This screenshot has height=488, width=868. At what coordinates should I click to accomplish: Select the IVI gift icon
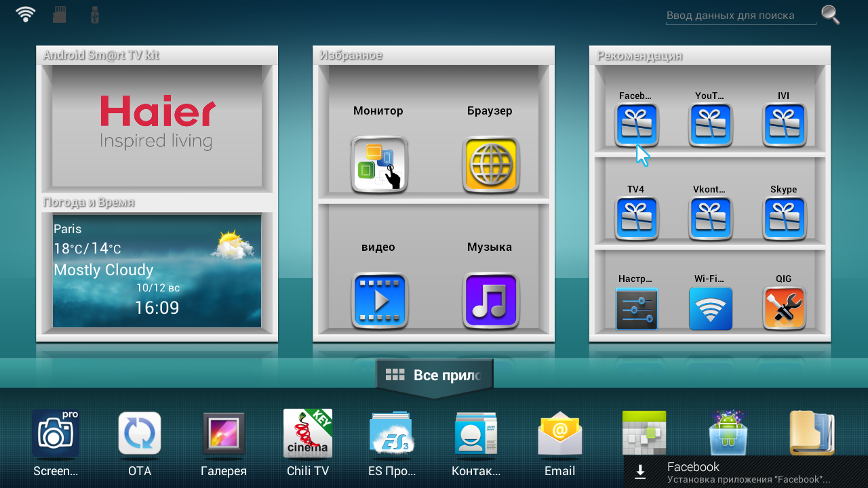[x=784, y=125]
